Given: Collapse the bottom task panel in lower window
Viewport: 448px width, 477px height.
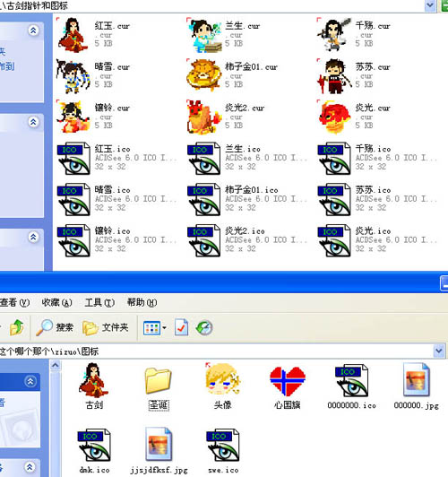Looking at the screenshot, I should pyautogui.click(x=30, y=466).
